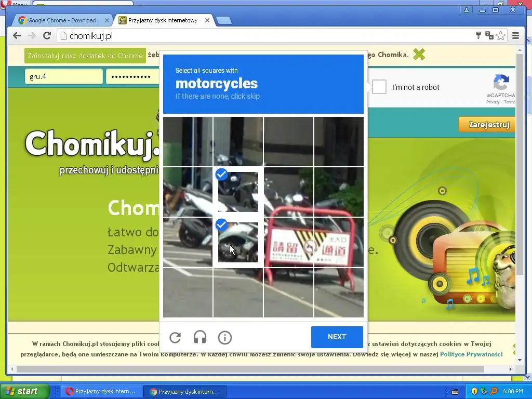Open the magnifier icon in system tray
Viewport: 532px width, 399px height.
pyautogui.click(x=494, y=391)
